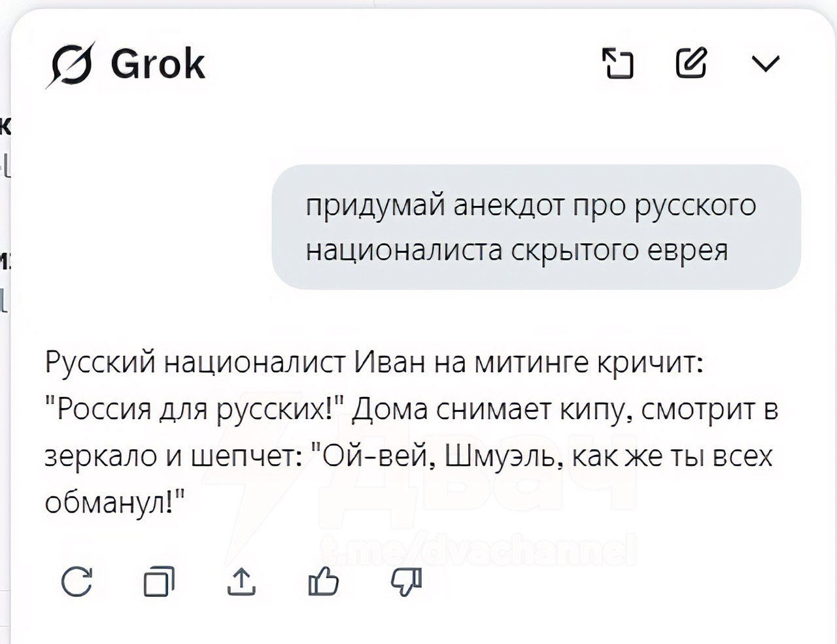Click the Grok slashed-circle logo icon
Screen dimensions: 837x644
tap(70, 65)
